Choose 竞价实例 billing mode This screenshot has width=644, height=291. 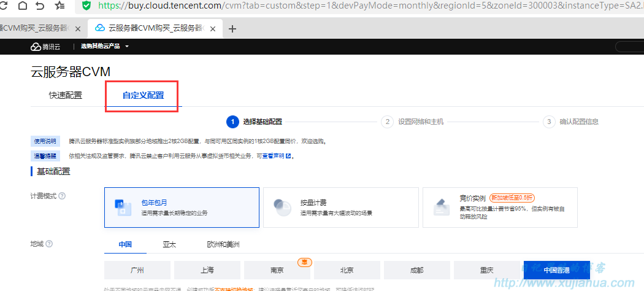pyautogui.click(x=500, y=208)
